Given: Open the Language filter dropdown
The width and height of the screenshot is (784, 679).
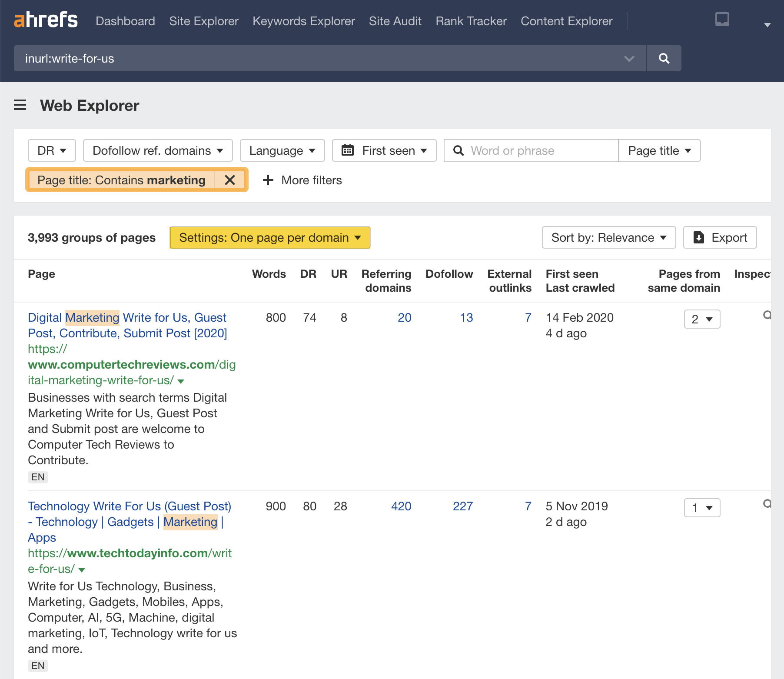Looking at the screenshot, I should (x=282, y=150).
